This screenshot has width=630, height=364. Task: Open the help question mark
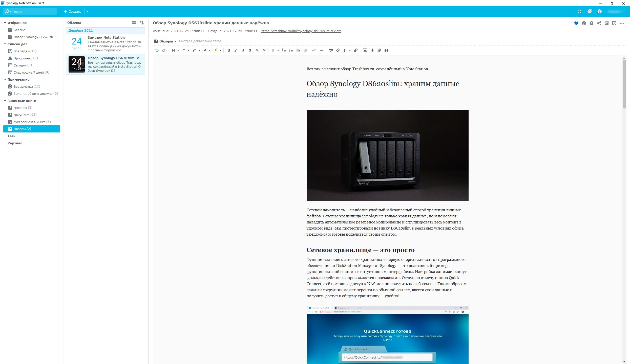600,11
